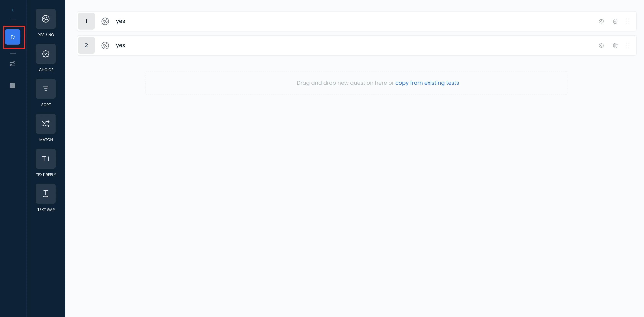The image size is (644, 317).
Task: Select the Match question type icon
Action: (x=46, y=124)
